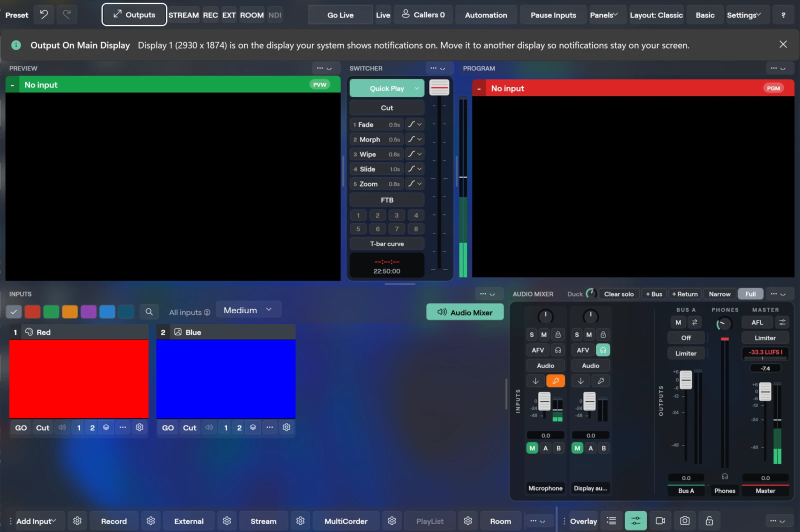
Task: Switch mixer to Full view
Action: click(750, 294)
